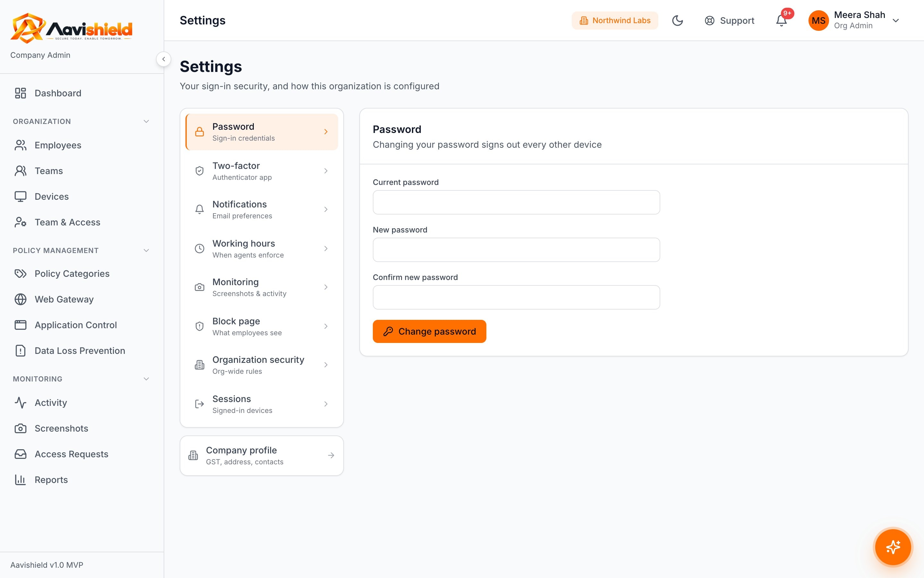The height and width of the screenshot is (578, 924).
Task: Open Access Requests
Action: (x=82, y=454)
